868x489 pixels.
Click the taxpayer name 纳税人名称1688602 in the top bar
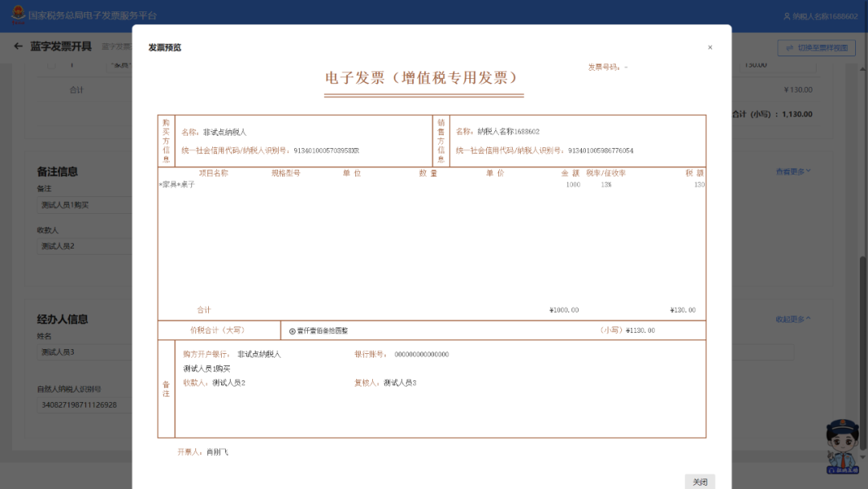825,17
